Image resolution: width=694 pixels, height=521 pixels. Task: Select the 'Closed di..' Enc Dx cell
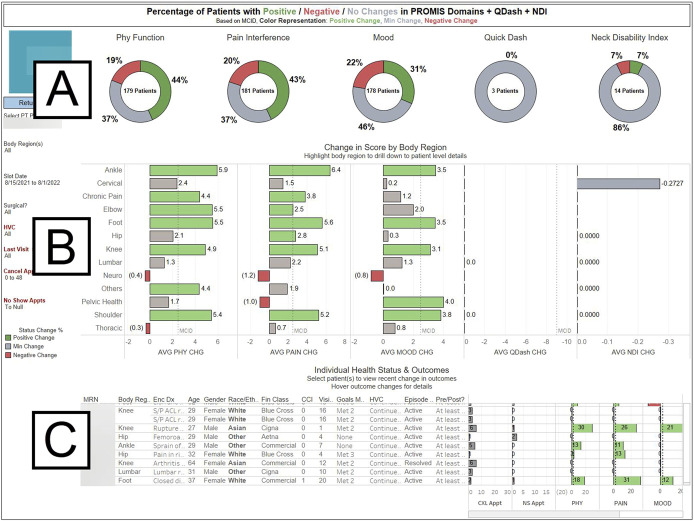coord(168,481)
